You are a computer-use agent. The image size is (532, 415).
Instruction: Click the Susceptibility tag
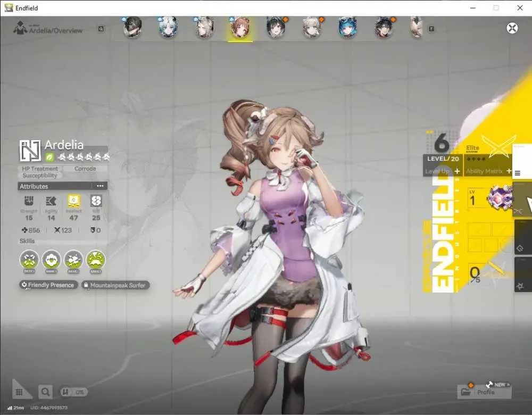coord(40,176)
